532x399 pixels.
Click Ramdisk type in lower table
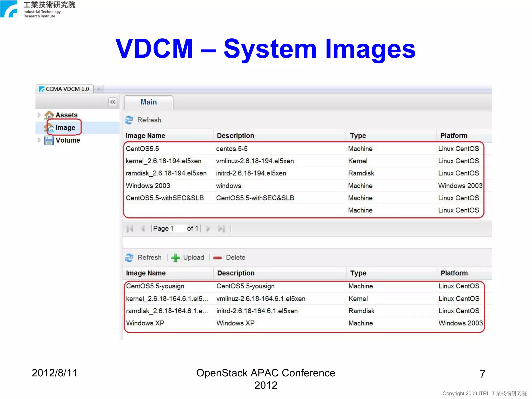361,311
